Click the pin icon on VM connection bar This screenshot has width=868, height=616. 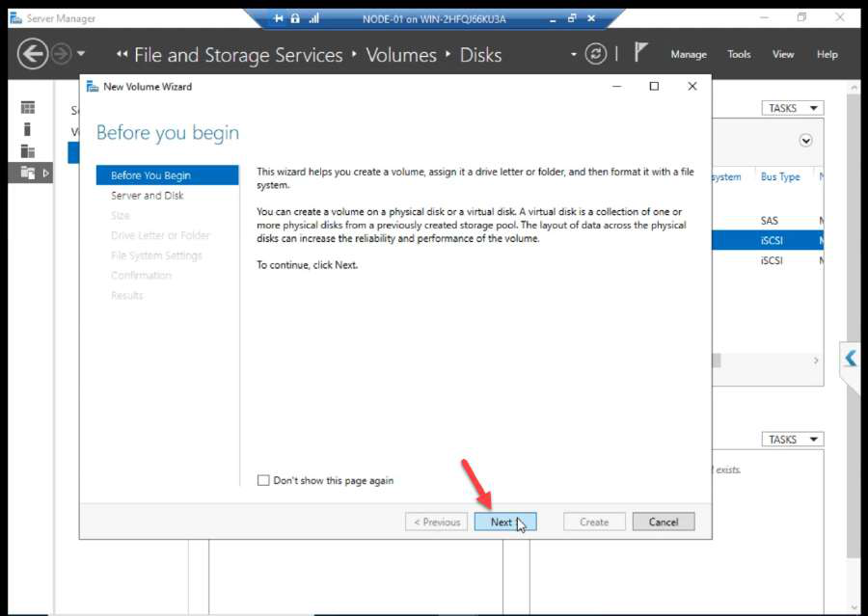click(278, 19)
